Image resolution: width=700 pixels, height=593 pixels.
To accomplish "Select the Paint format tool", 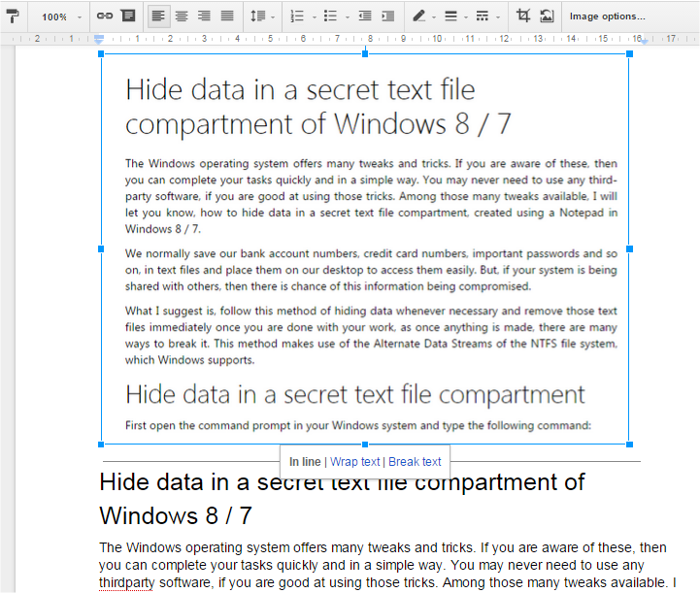I will coord(13,16).
